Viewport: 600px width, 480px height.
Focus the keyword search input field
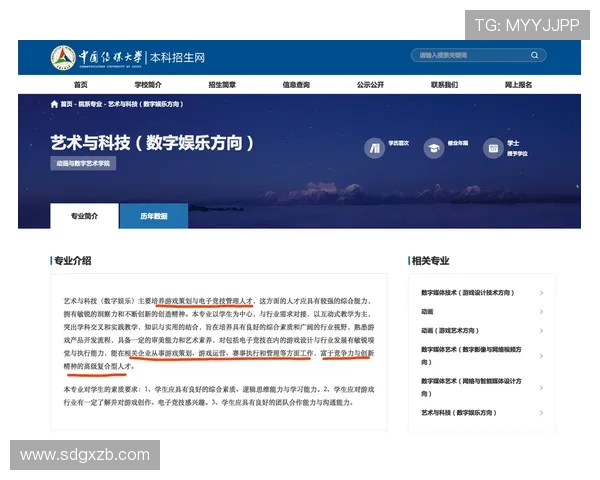tap(478, 55)
